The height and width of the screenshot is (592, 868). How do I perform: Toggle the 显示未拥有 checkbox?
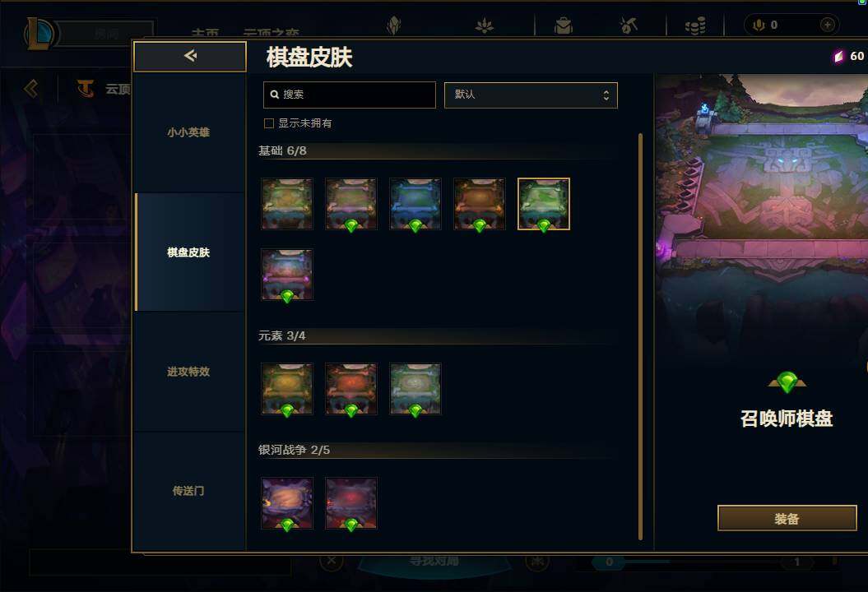point(269,123)
